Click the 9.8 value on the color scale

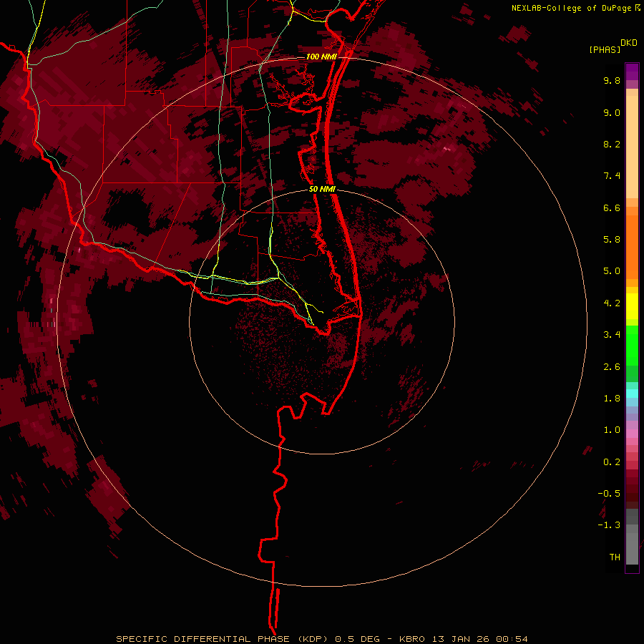(612, 81)
